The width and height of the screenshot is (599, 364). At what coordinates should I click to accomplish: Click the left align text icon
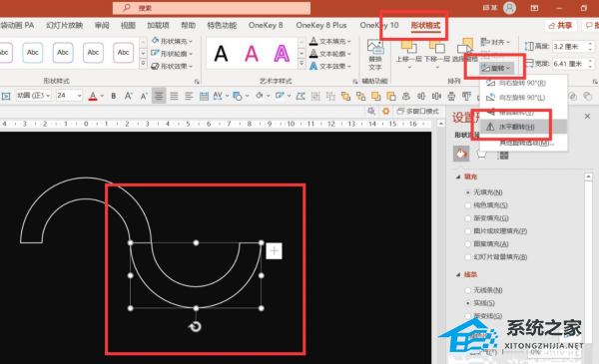coord(189,96)
